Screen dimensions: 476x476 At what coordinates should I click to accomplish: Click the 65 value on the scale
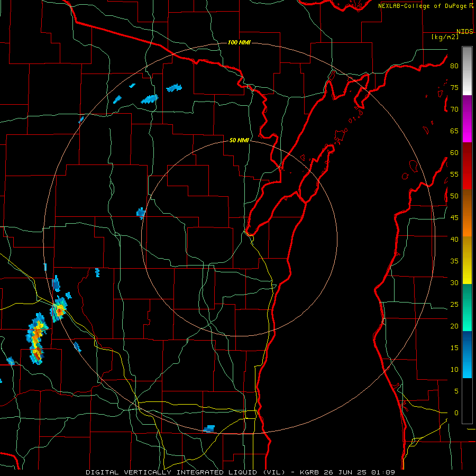click(x=454, y=131)
